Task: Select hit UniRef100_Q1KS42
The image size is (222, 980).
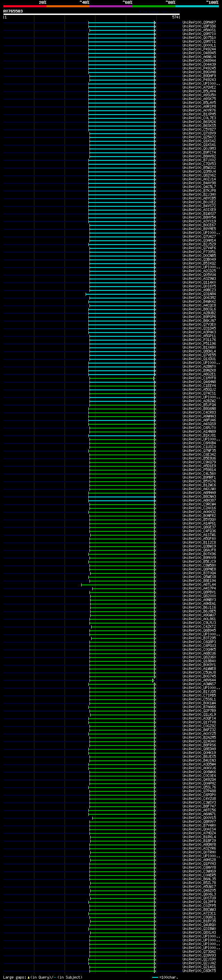Action: coord(199,141)
